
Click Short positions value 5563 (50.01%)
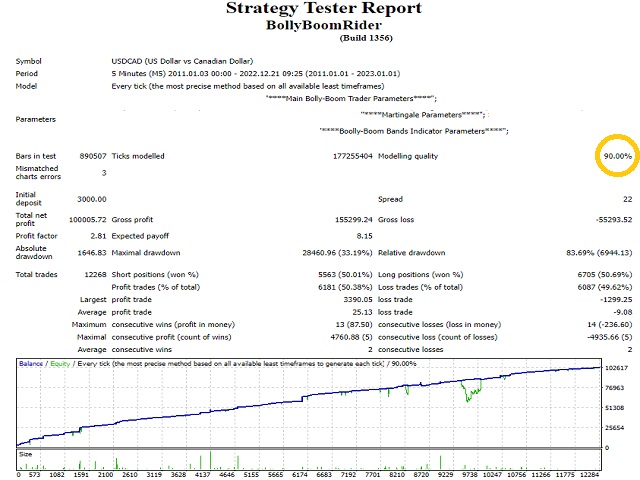pyautogui.click(x=345, y=274)
